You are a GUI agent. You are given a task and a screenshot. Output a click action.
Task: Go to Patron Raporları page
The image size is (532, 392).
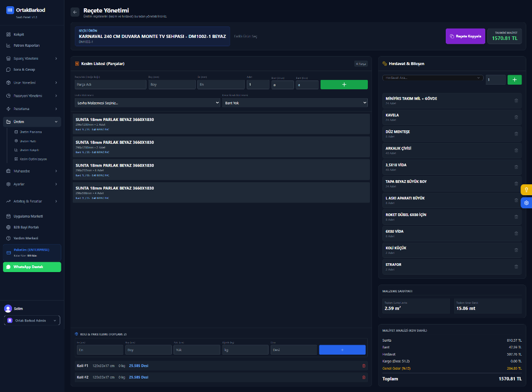pyautogui.click(x=26, y=45)
